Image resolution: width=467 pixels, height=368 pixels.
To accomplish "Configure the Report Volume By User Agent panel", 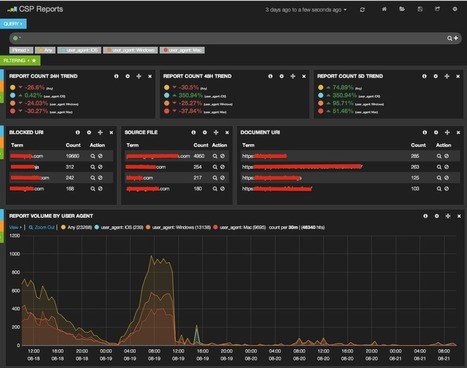I will point(437,216).
